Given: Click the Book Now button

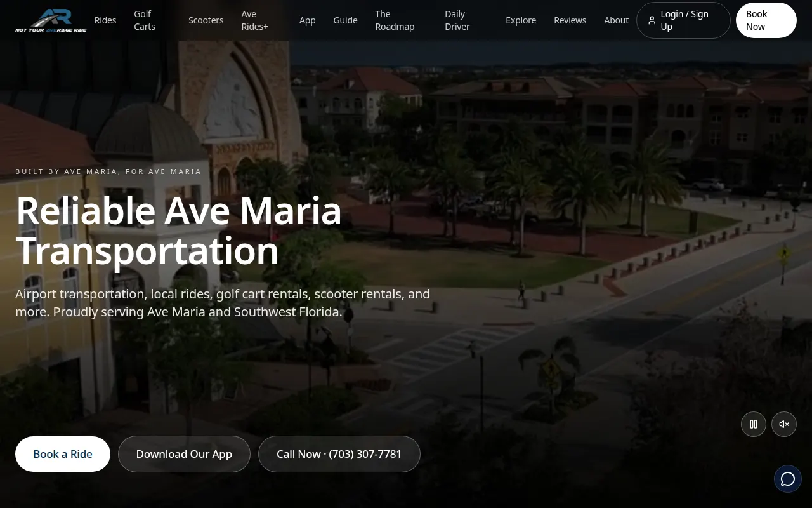Looking at the screenshot, I should pyautogui.click(x=766, y=20).
